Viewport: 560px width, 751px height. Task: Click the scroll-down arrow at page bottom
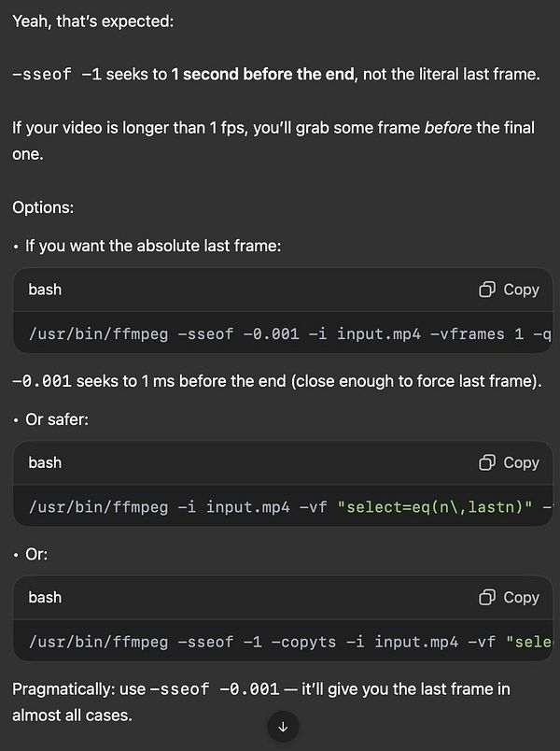pos(282,727)
